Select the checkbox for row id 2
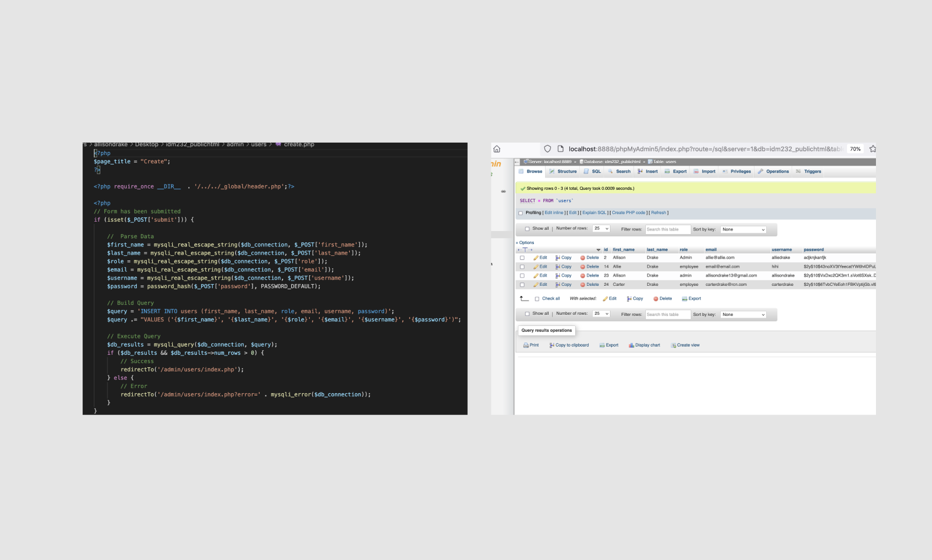Viewport: 932px width, 560px height. tap(522, 258)
